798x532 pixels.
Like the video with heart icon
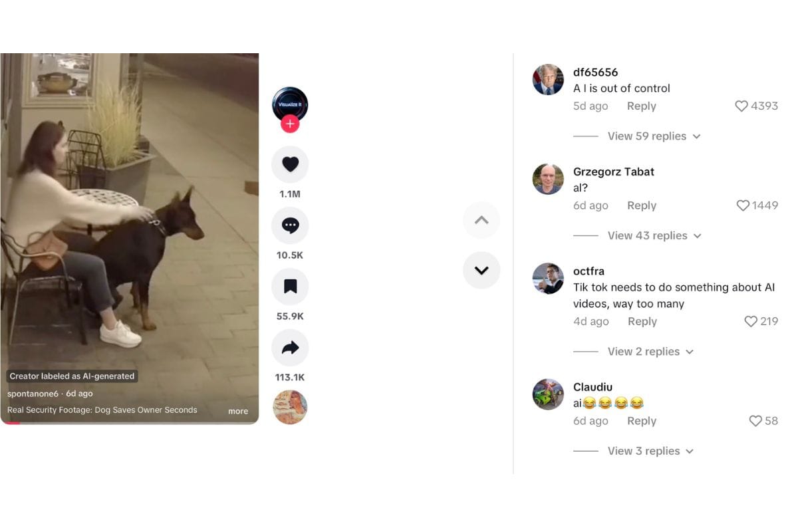click(x=290, y=164)
